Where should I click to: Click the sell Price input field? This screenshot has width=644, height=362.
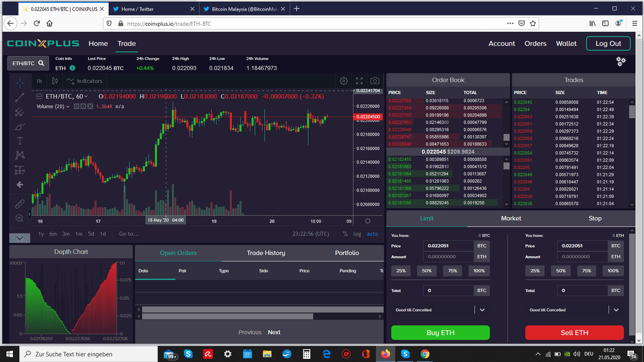tap(582, 246)
